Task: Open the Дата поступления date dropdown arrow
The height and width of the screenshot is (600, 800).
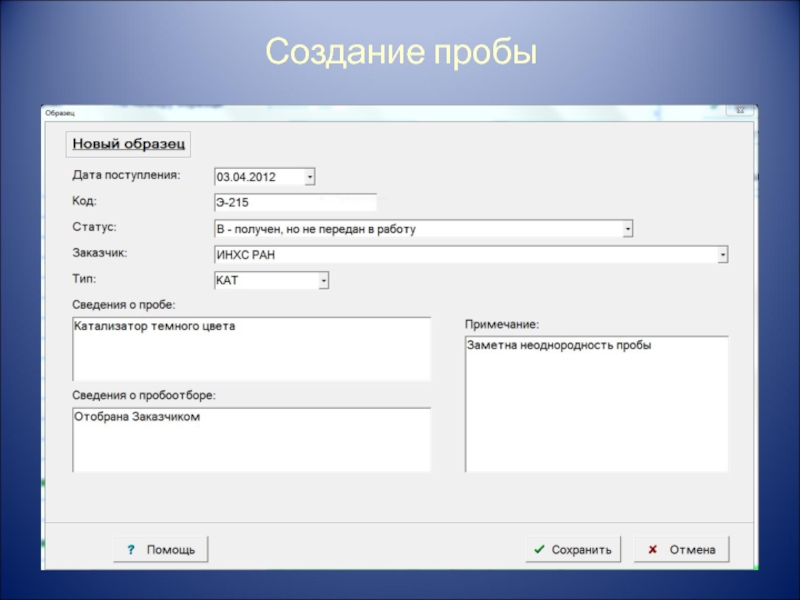Action: (x=309, y=177)
